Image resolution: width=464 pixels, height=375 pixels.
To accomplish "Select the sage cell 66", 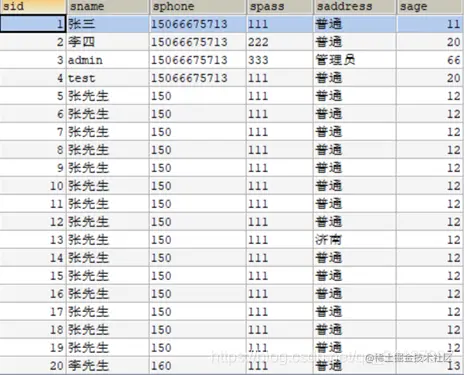I will (x=430, y=60).
